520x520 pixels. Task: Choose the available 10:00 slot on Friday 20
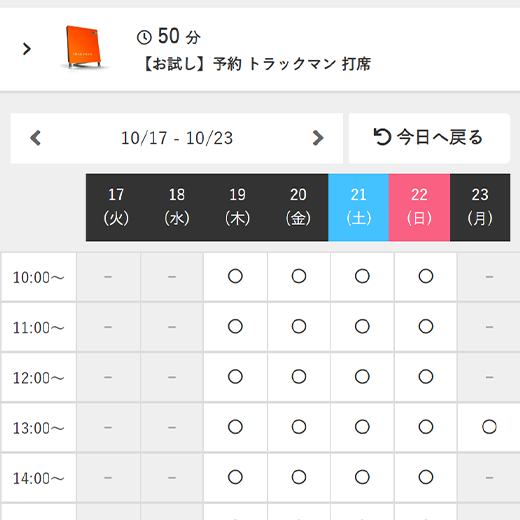(299, 276)
